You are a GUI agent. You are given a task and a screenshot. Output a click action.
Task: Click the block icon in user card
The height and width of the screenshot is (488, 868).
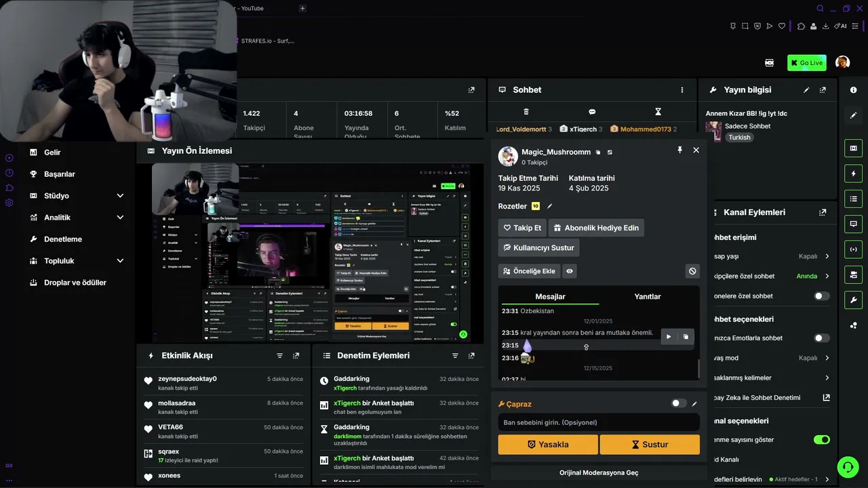point(692,271)
